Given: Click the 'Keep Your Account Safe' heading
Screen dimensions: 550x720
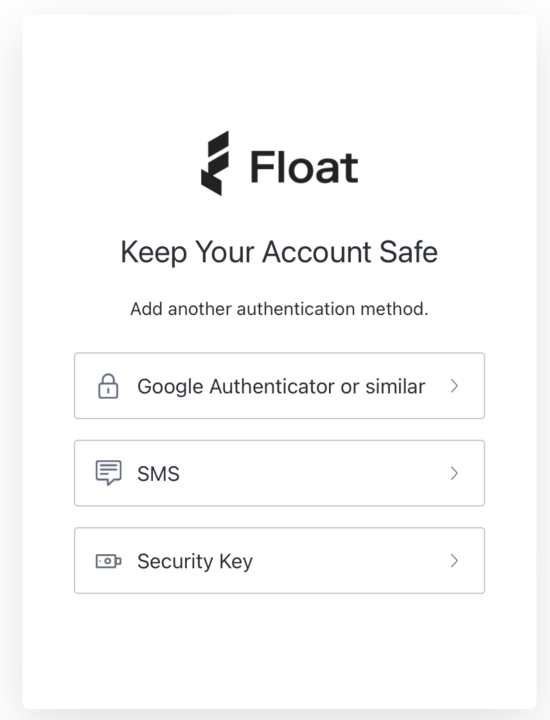Looking at the screenshot, I should 279,252.
